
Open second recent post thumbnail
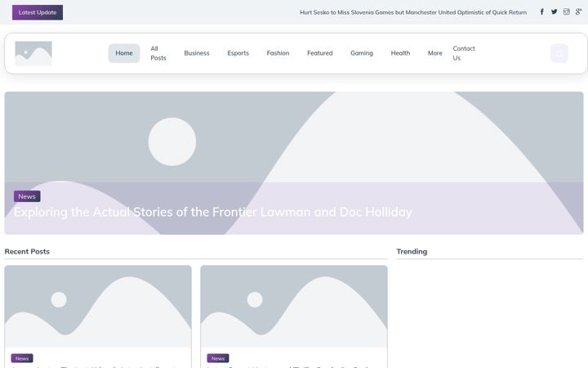[294, 307]
